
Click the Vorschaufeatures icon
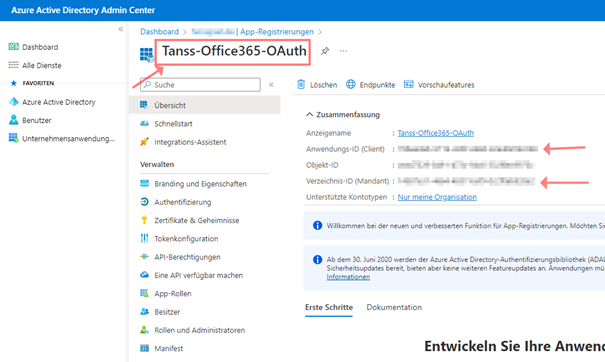coord(408,84)
